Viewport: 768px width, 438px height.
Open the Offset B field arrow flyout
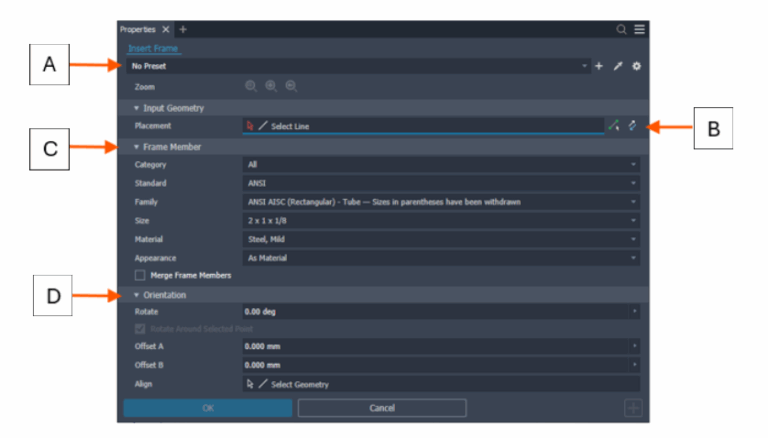(634, 365)
